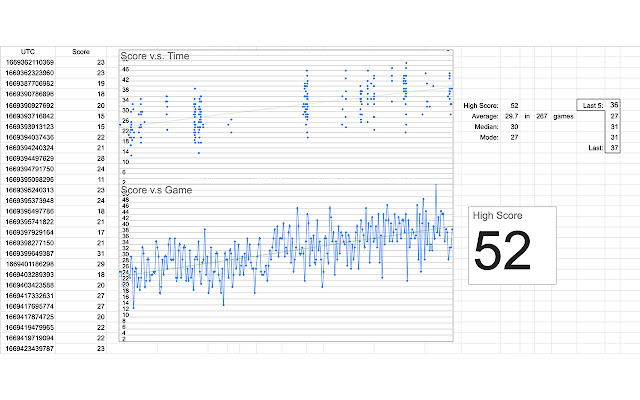This screenshot has width=640, height=400.
Task: Select the 'Last 5:' label cell
Action: (591, 106)
